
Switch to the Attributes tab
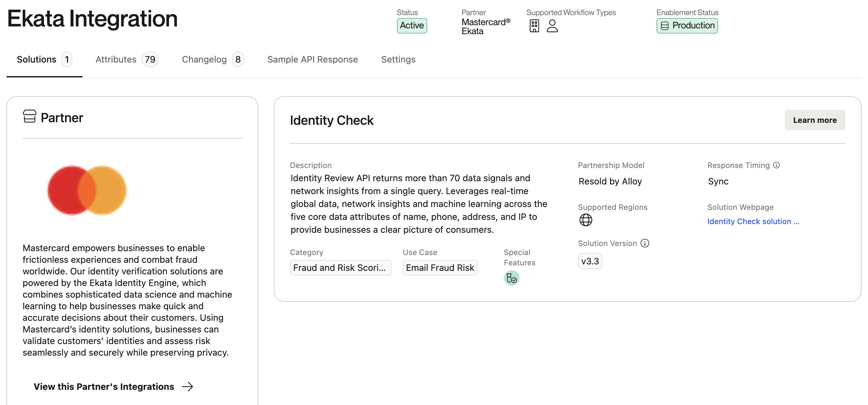(127, 60)
